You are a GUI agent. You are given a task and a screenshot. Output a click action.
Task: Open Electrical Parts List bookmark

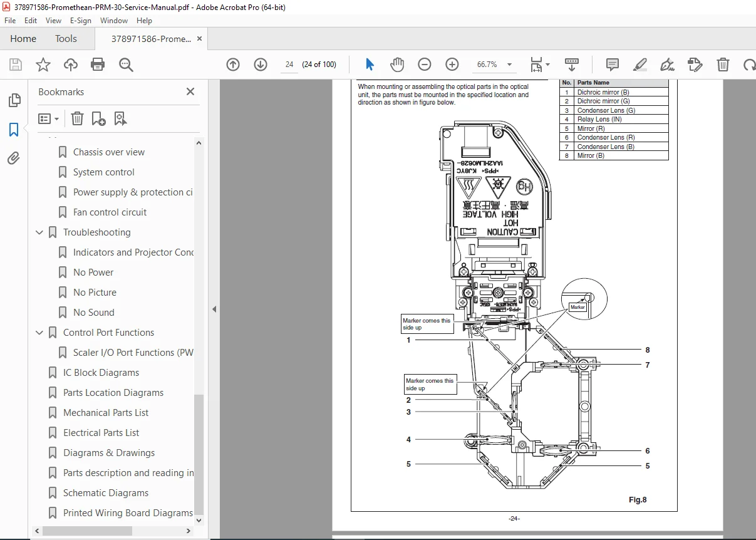(x=101, y=433)
